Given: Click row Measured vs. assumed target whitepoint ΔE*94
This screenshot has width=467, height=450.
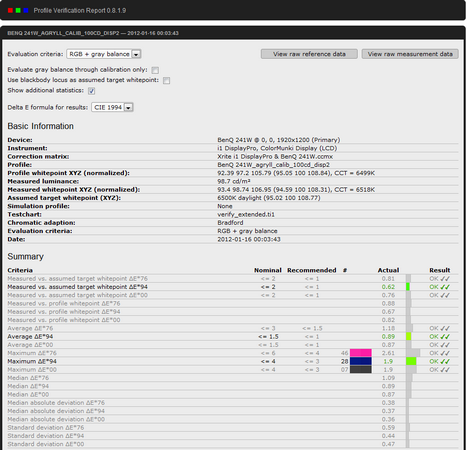Looking at the screenshot, I should (x=233, y=287).
